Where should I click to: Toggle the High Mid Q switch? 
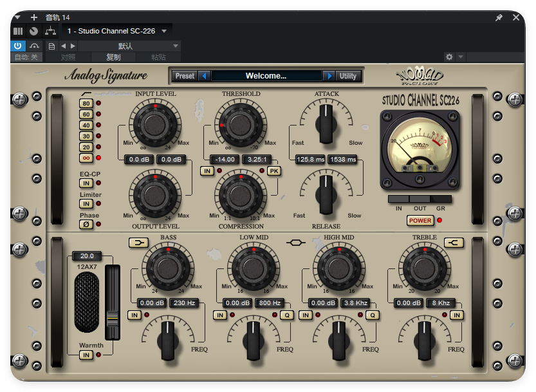coord(373,315)
